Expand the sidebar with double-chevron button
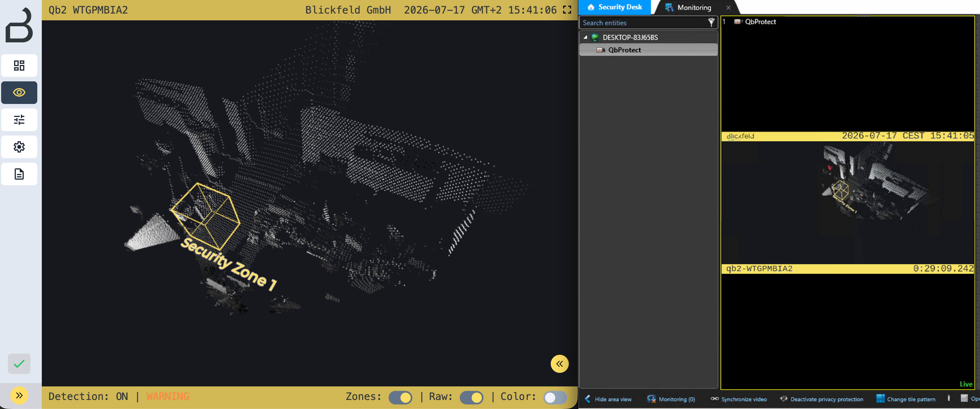The width and height of the screenshot is (980, 409). pyautogui.click(x=19, y=396)
